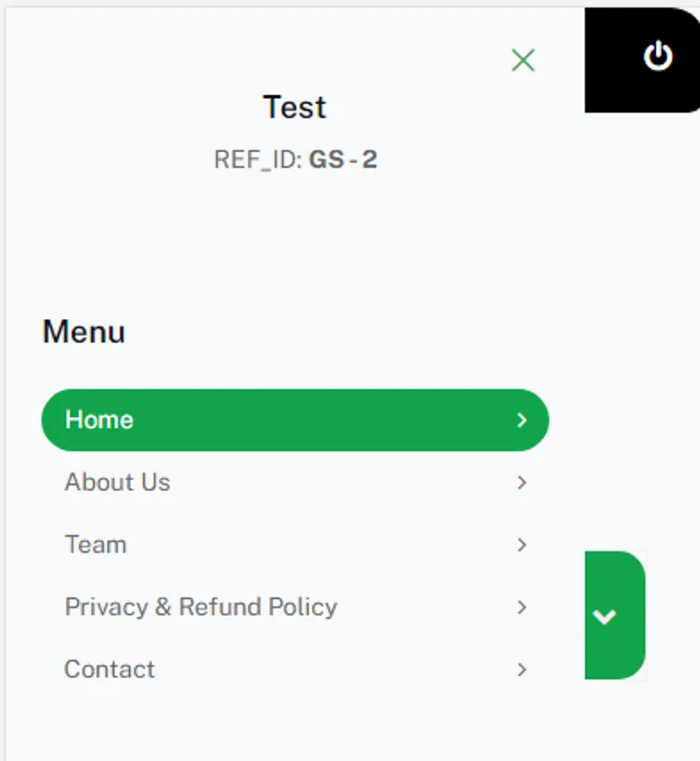Open the About Us page

click(x=118, y=483)
